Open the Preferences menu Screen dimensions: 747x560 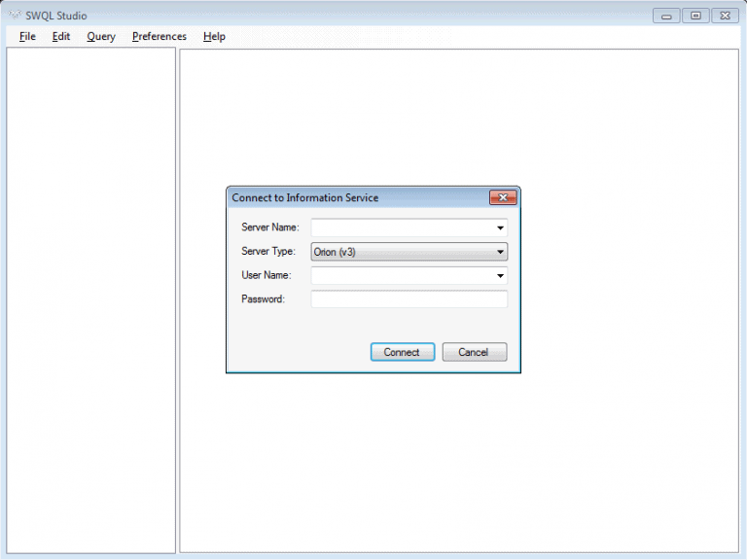[160, 36]
